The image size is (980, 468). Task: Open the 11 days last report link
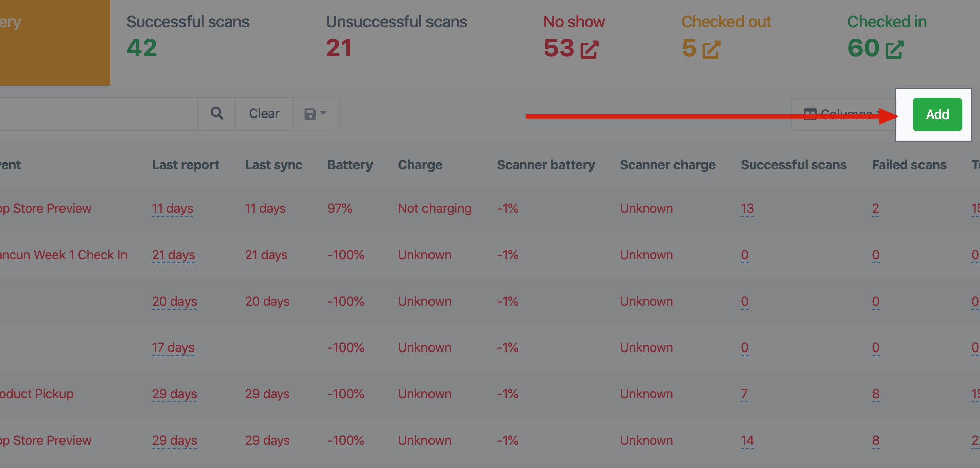click(172, 208)
